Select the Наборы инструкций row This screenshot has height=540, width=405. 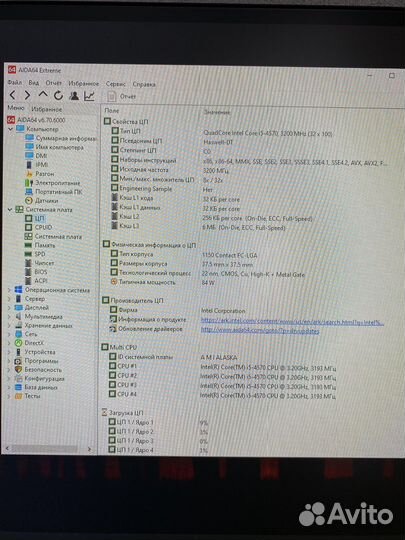(249, 161)
